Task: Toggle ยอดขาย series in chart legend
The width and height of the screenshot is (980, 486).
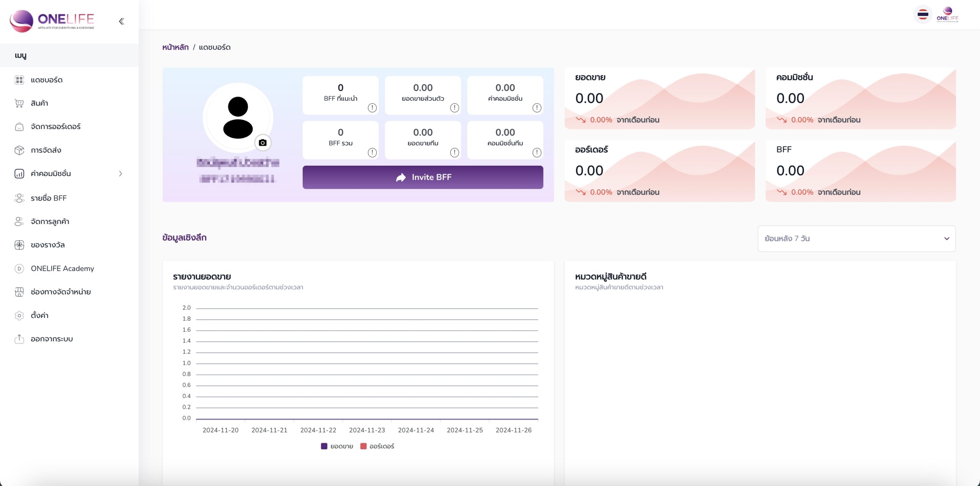Action: (341, 446)
